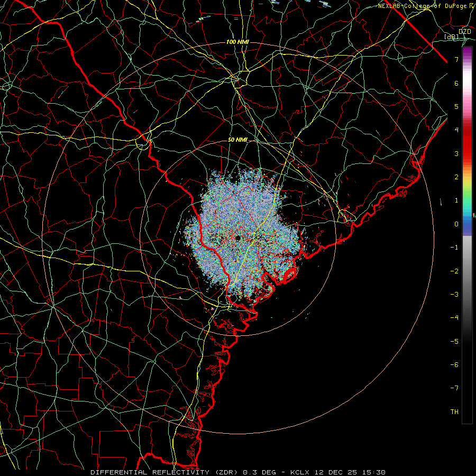Click the "-4" value on the color scale
The image size is (476, 476).
454,318
